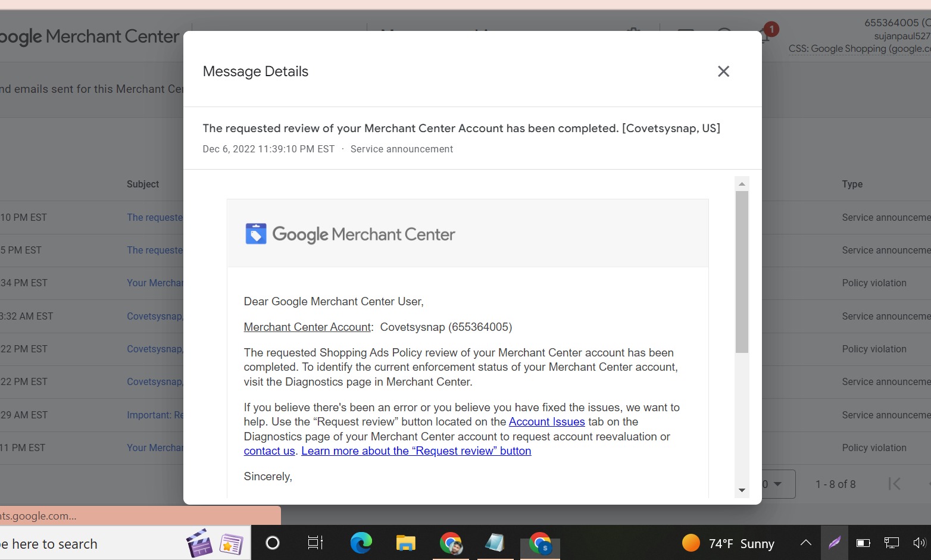Open the 74°F Sunny weather widget
The width and height of the screenshot is (931, 560).
click(728, 543)
